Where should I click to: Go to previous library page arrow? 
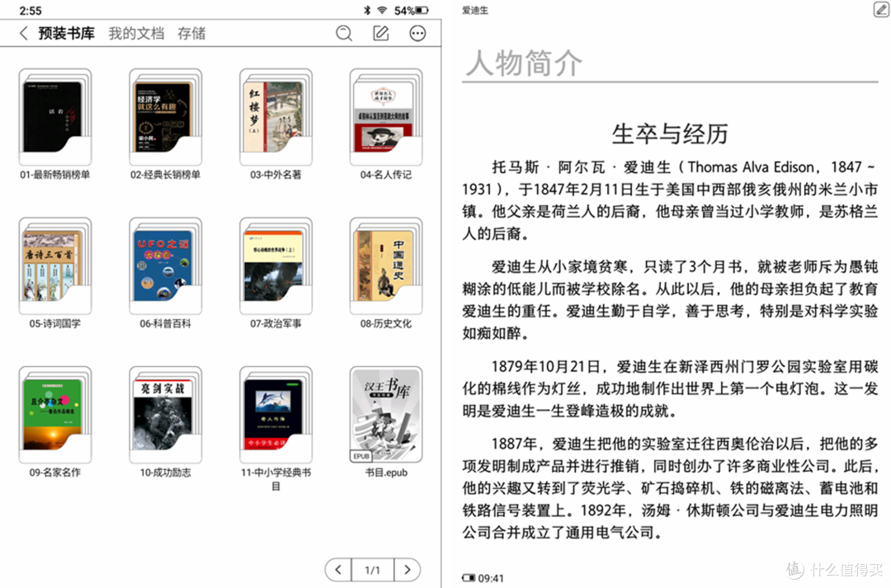pyautogui.click(x=338, y=569)
